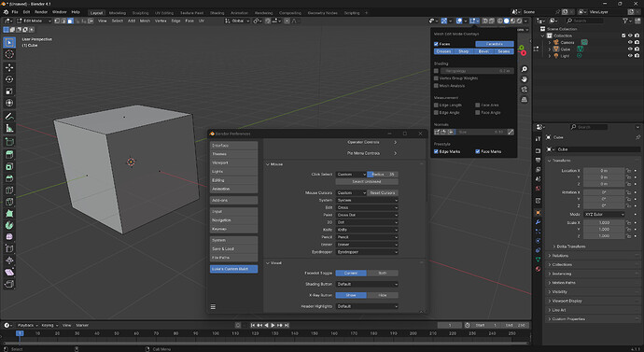Switch to the Sculpting workspace tab
Image resolution: width=644 pixels, height=352 pixels.
[140, 13]
